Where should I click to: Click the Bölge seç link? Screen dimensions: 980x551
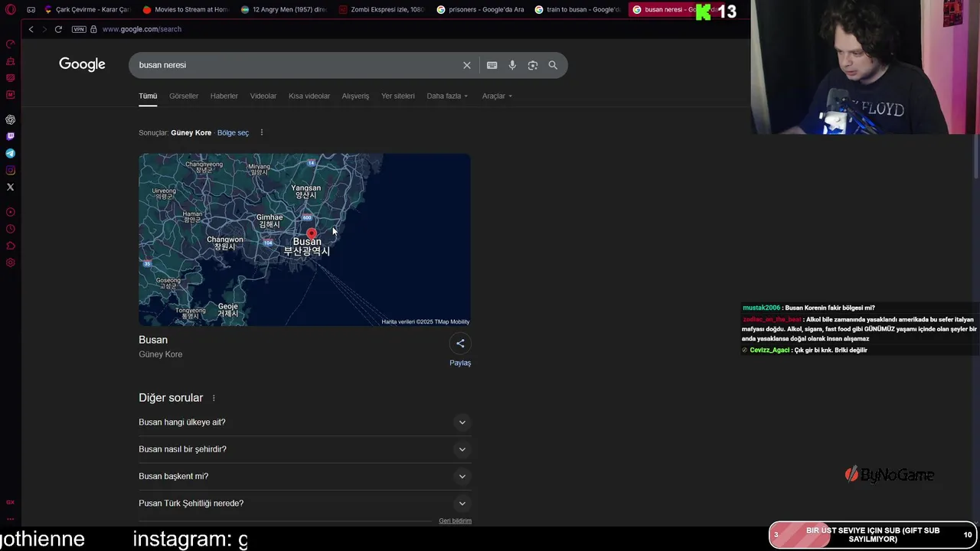tap(233, 132)
